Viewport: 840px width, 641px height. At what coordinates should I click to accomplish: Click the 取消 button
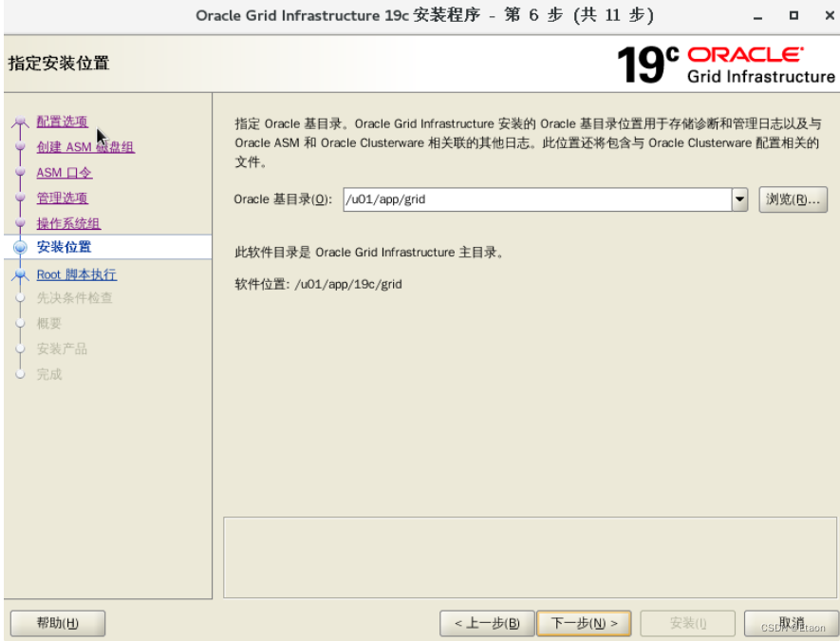(792, 623)
